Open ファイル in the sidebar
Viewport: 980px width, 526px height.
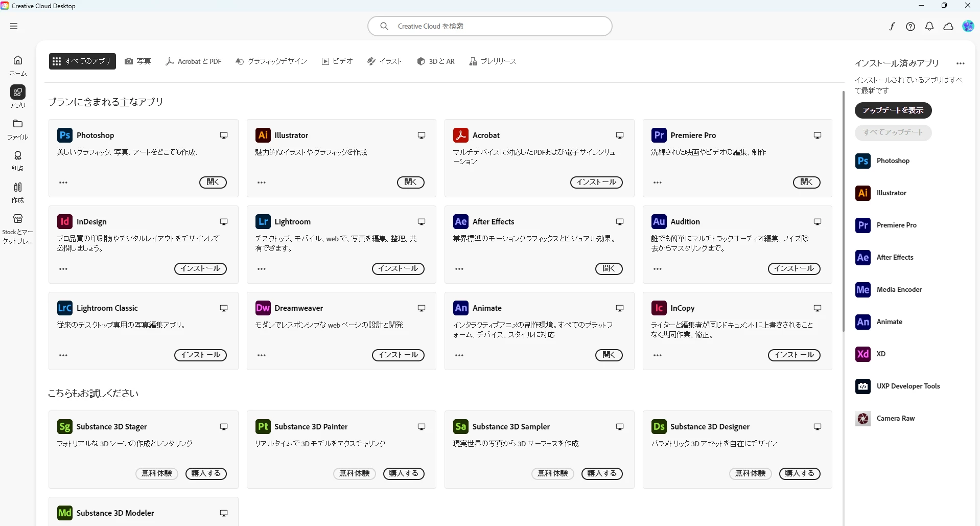click(x=18, y=129)
